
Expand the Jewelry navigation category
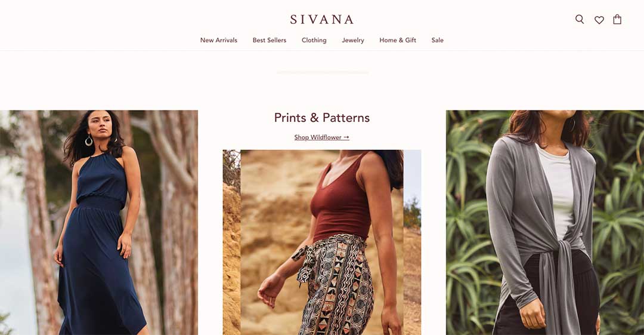click(353, 40)
